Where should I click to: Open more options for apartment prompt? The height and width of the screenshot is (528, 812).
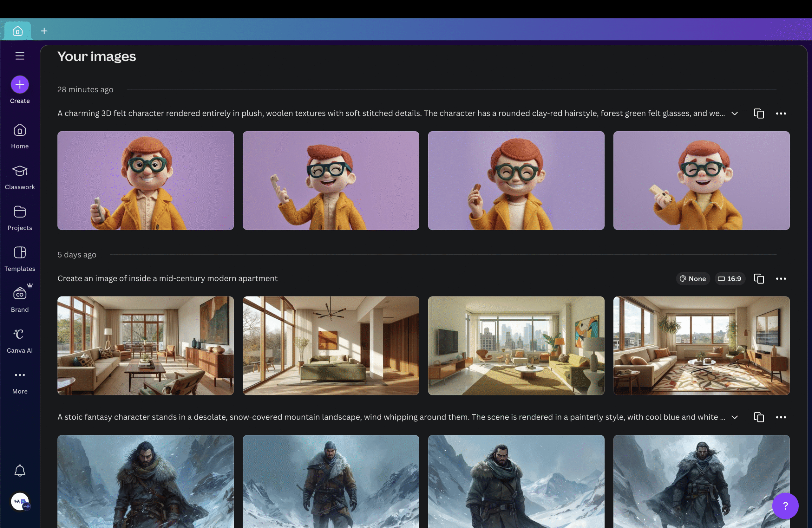781,278
